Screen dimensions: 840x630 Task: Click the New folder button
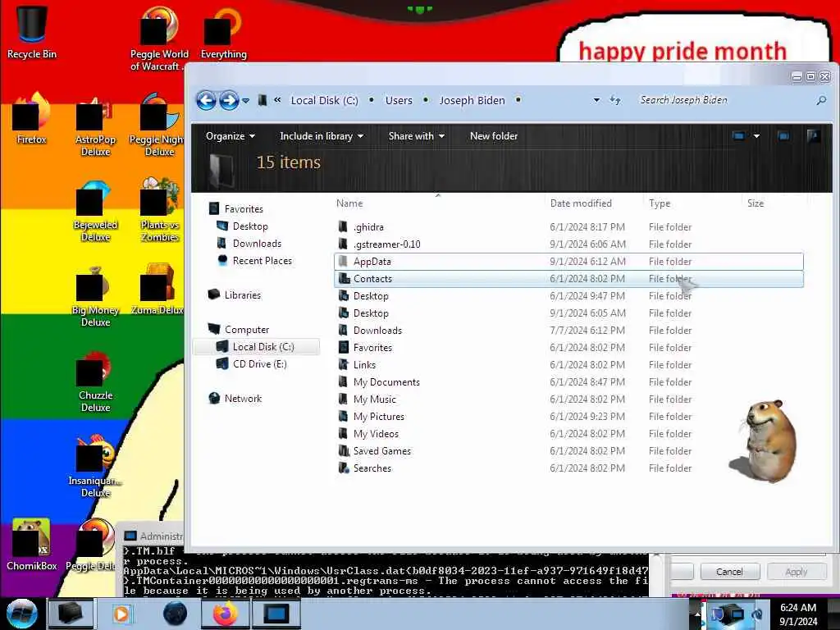[493, 136]
